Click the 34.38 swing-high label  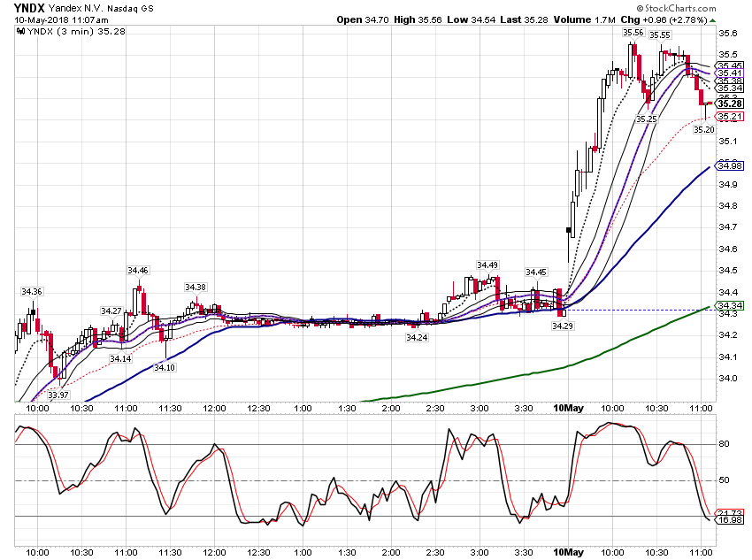pos(196,288)
